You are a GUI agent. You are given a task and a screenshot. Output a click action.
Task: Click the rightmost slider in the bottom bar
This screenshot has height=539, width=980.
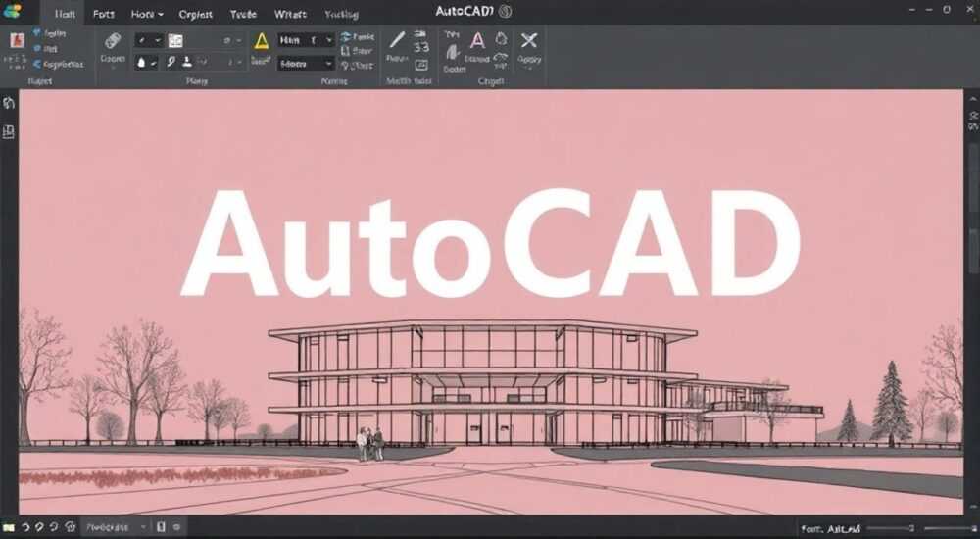coord(951,528)
